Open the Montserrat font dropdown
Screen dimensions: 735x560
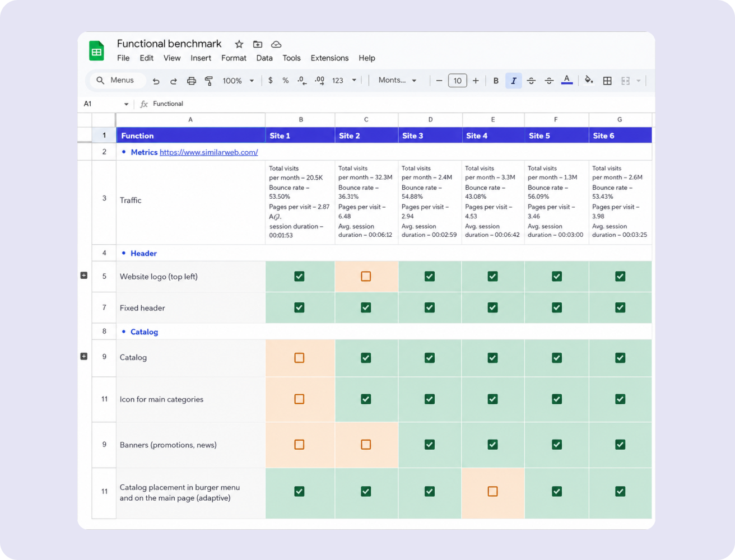pos(398,81)
